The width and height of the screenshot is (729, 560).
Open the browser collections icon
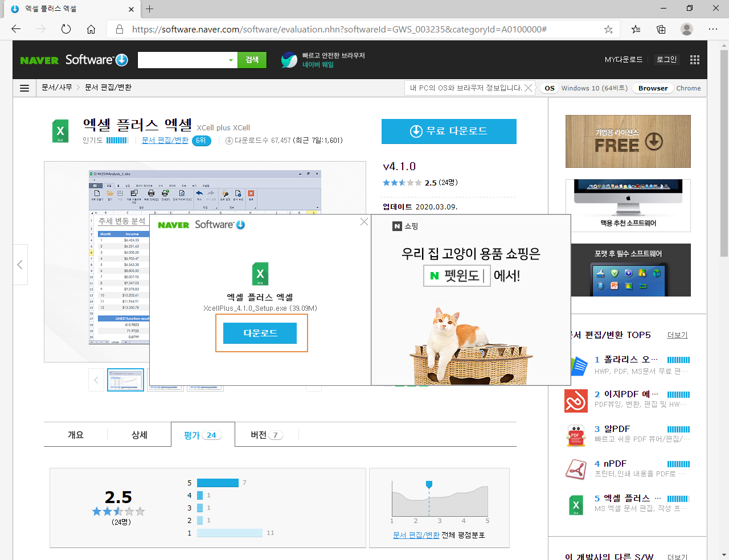661,29
